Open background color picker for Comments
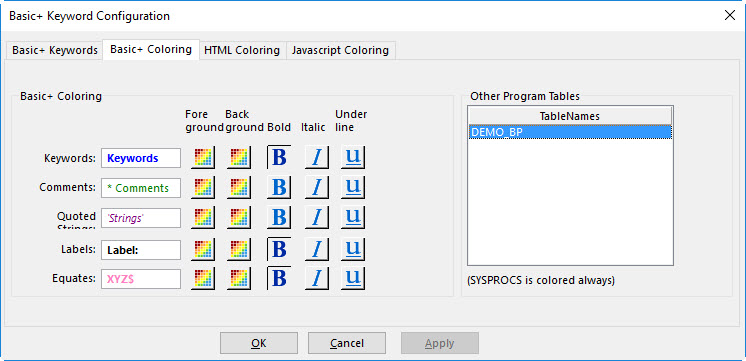The image size is (746, 361). pyautogui.click(x=239, y=187)
